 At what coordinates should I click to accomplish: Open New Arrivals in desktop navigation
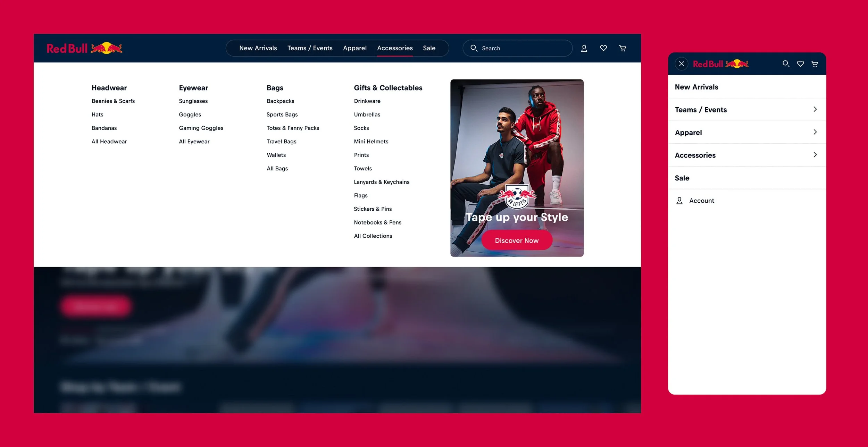click(x=258, y=48)
